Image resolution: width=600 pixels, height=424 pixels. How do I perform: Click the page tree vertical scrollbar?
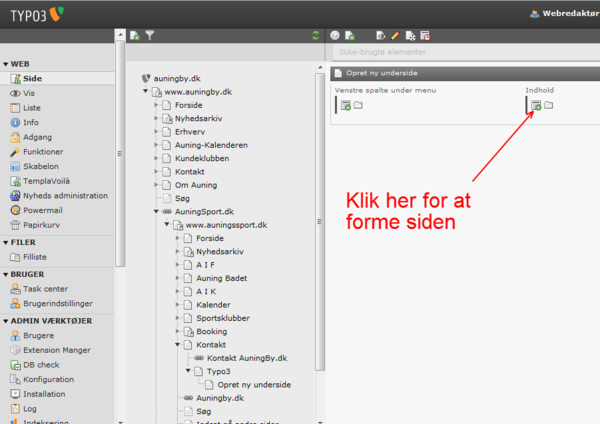pos(320,222)
